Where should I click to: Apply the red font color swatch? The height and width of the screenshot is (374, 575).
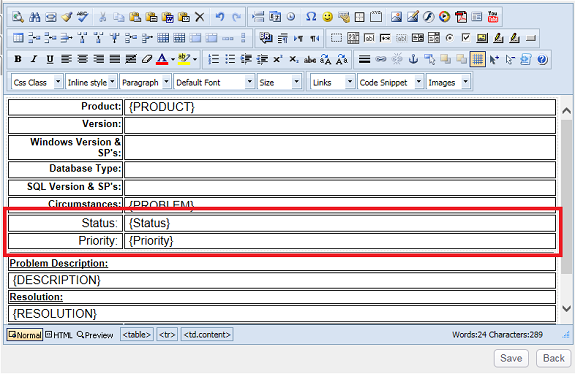coord(162,59)
